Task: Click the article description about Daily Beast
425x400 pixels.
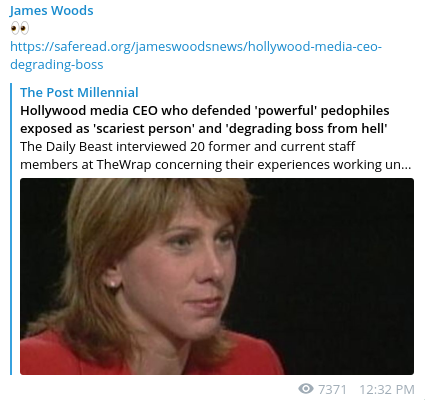Action: (216, 155)
